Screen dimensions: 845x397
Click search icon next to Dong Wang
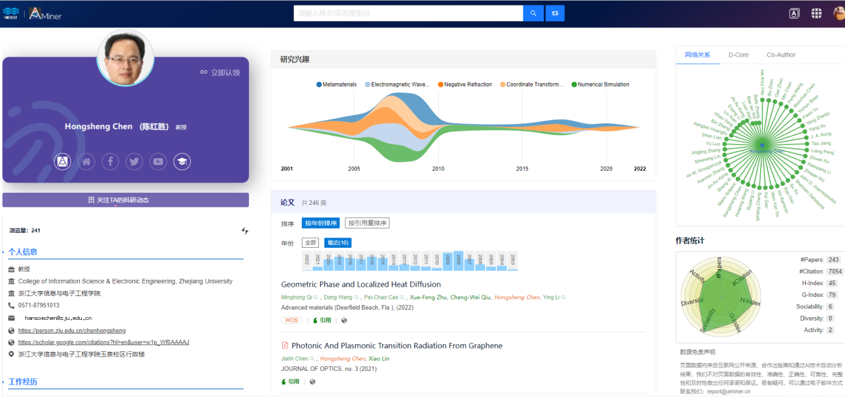pyautogui.click(x=357, y=297)
